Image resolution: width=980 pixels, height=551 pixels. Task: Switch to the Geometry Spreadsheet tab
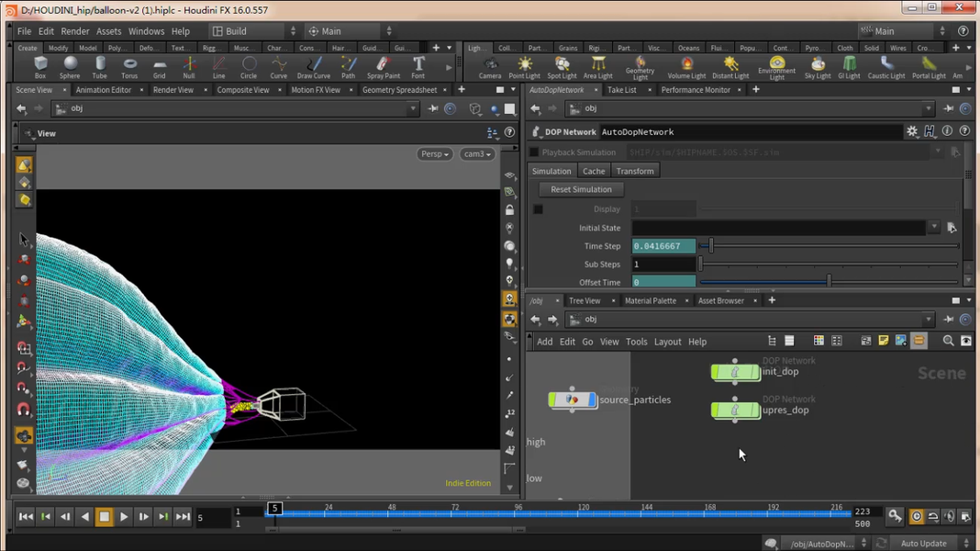tap(399, 90)
